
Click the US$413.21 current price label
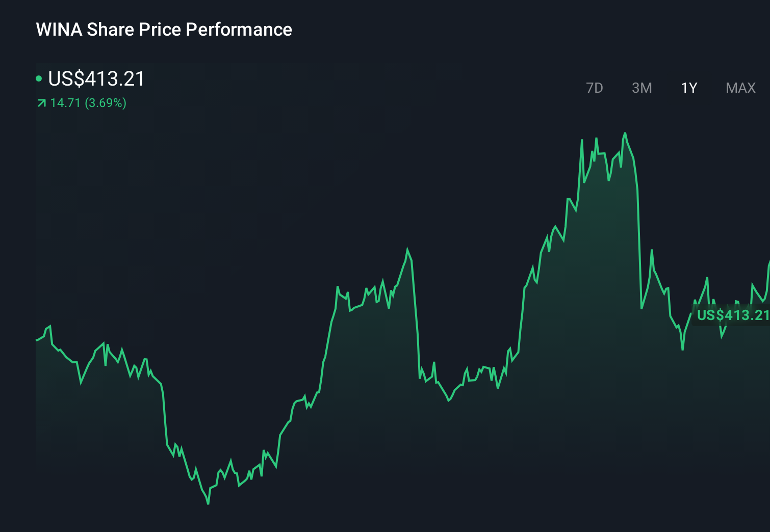96,79
